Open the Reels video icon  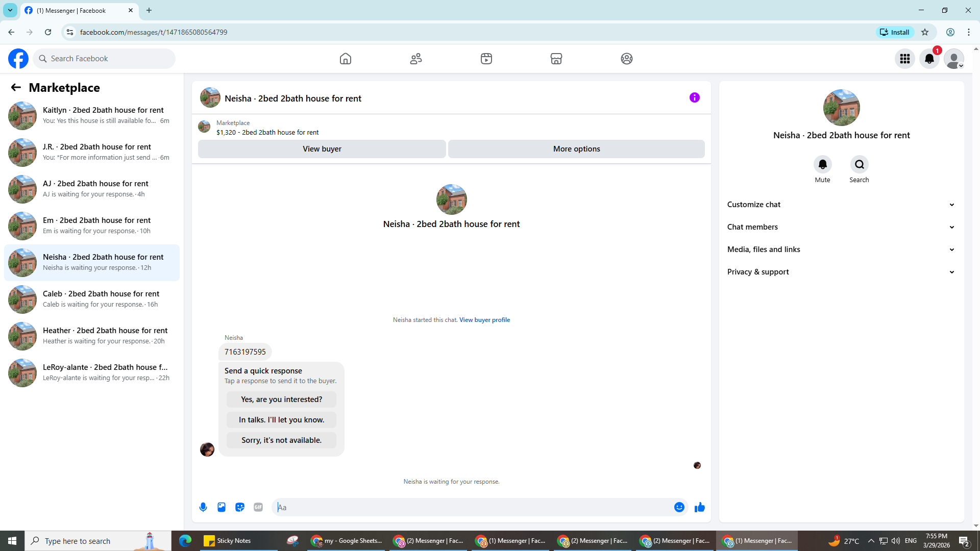pos(486,59)
